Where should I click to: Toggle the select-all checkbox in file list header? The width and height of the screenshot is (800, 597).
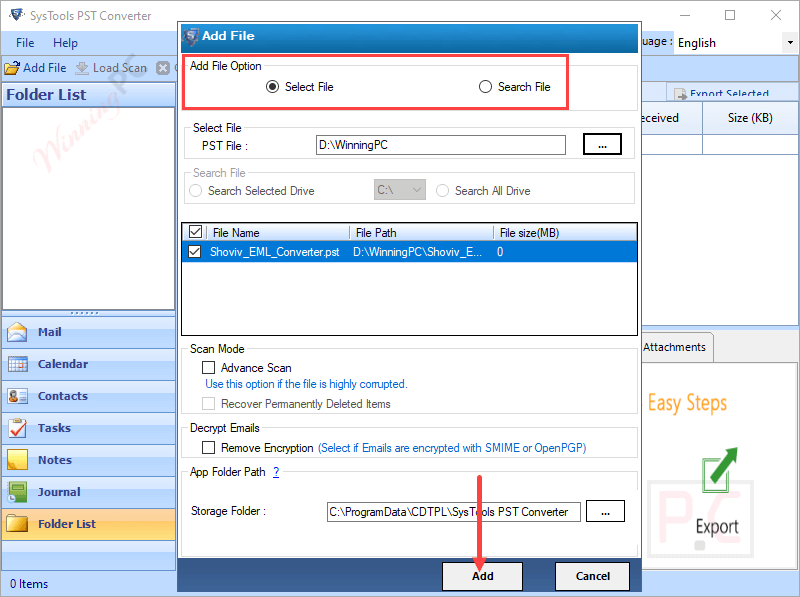coord(195,232)
